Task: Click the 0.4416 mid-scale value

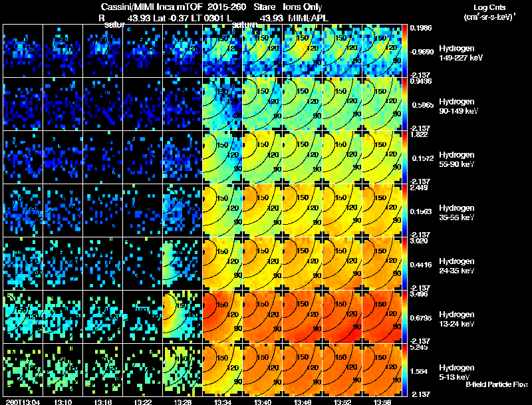Action: [421, 265]
